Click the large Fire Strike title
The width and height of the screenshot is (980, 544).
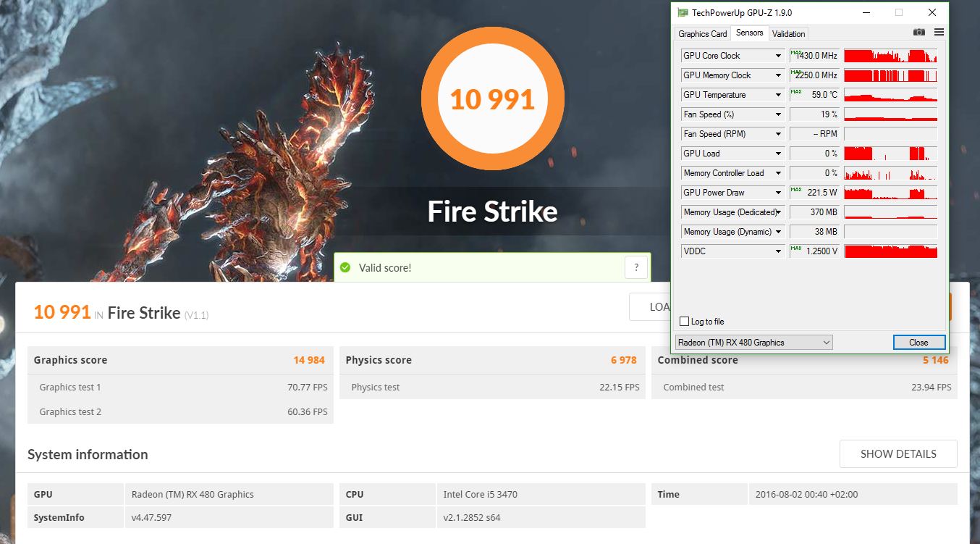pos(492,212)
